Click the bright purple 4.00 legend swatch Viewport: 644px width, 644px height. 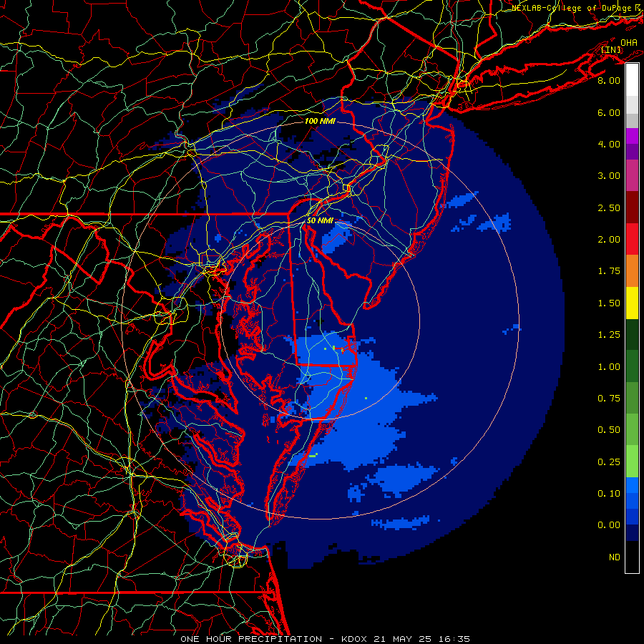coord(632,137)
